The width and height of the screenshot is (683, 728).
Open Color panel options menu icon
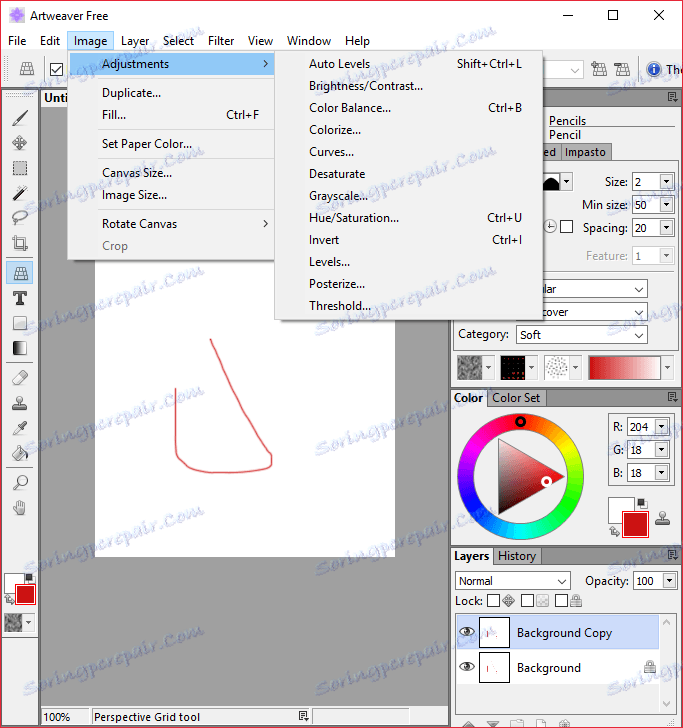672,397
